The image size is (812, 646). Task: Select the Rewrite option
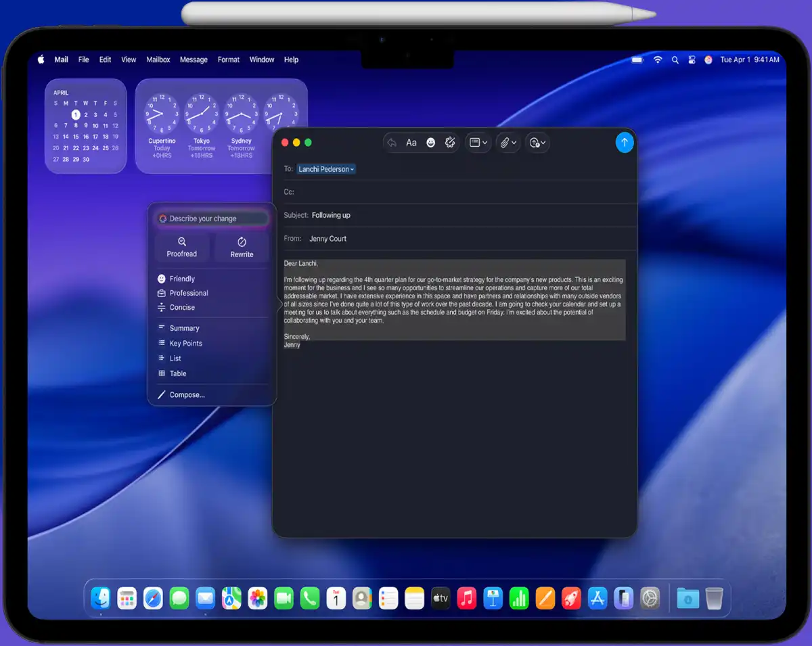[241, 248]
